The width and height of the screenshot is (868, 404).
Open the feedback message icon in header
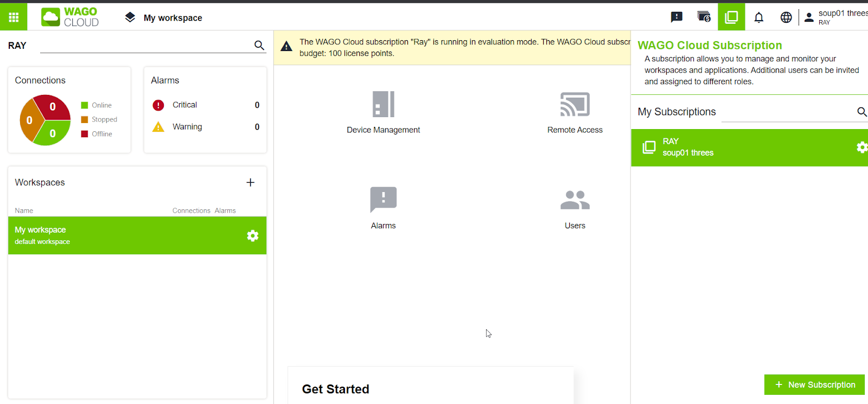(x=676, y=17)
